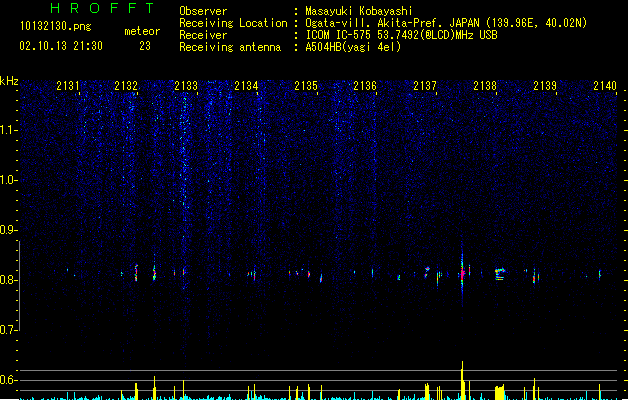Click time marker 2138

click(485, 86)
